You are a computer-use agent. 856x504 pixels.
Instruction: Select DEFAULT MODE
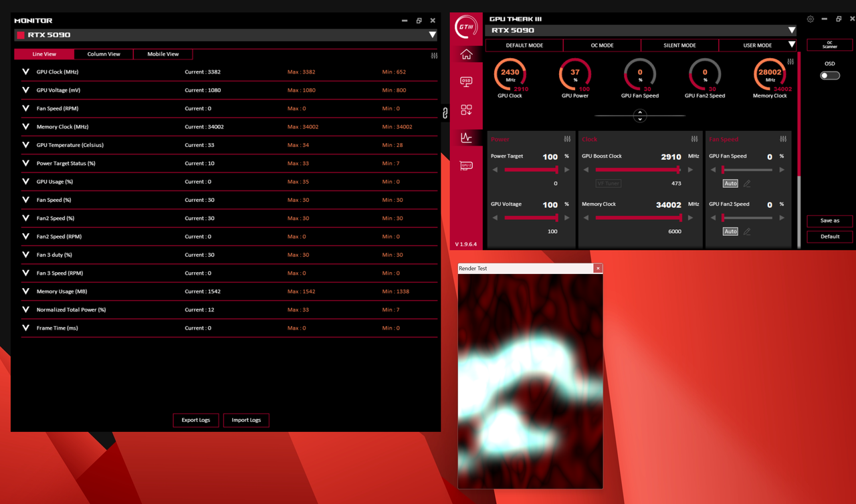524,45
